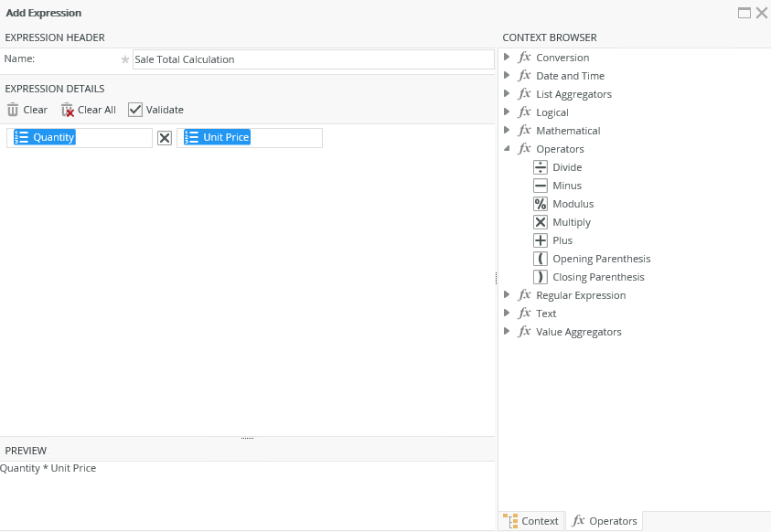Select the Operators bottom tab

[604, 521]
